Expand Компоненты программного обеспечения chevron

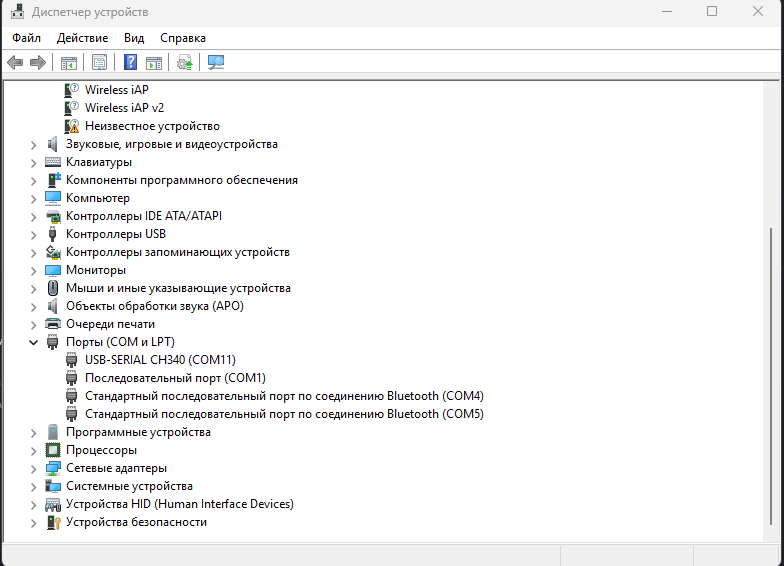coord(34,181)
